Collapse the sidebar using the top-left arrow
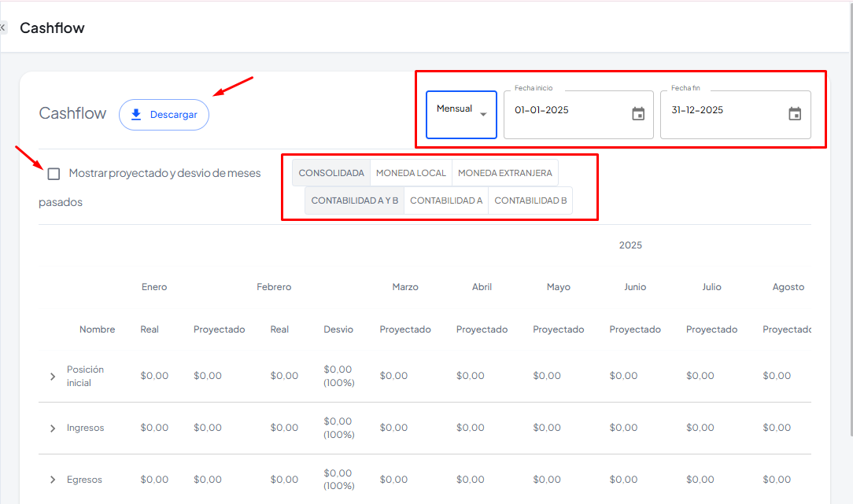Screen dimensions: 853x504 point(3,28)
